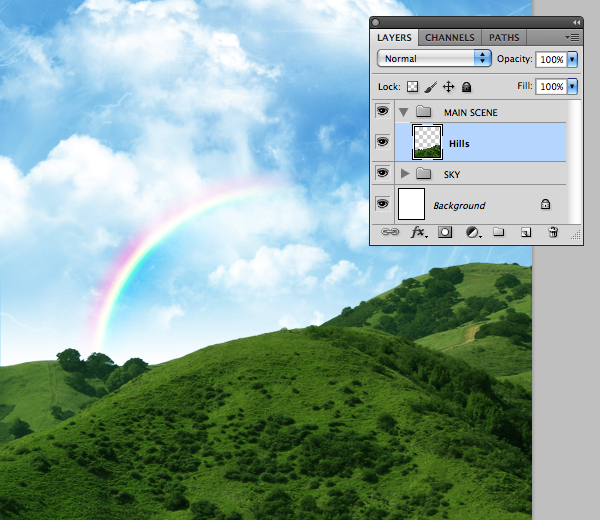The image size is (600, 520).
Task: Collapse panel with double-arrow icon
Action: click(576, 23)
